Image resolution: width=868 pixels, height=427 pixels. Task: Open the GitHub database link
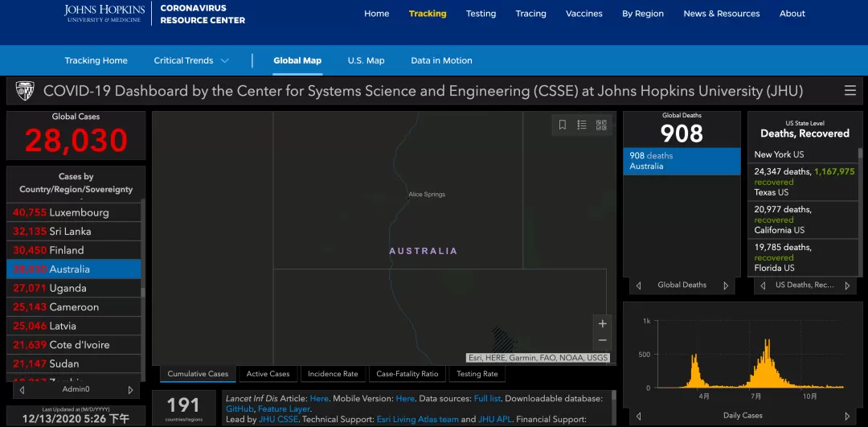click(240, 409)
